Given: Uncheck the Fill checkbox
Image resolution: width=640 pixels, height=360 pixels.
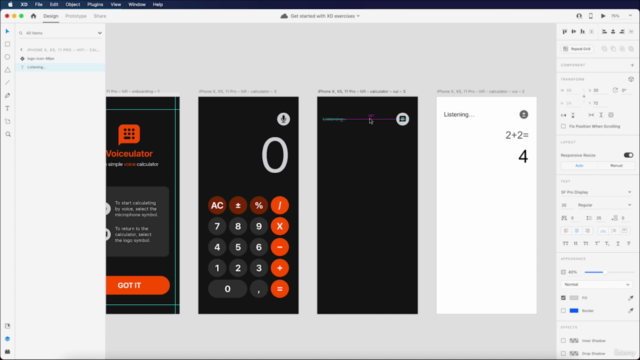Looking at the screenshot, I should coord(564,298).
